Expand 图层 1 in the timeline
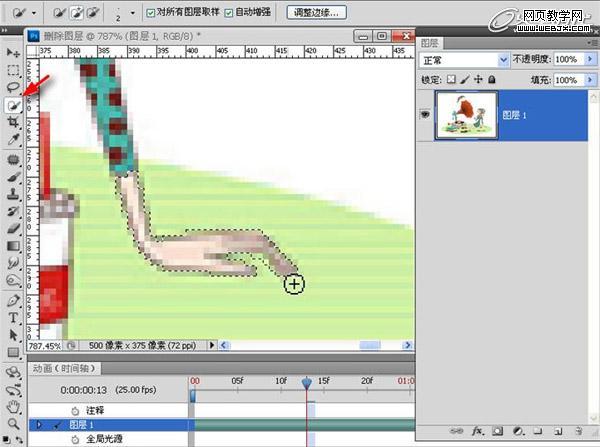Screen dimensions: 600x447 pos(39,425)
